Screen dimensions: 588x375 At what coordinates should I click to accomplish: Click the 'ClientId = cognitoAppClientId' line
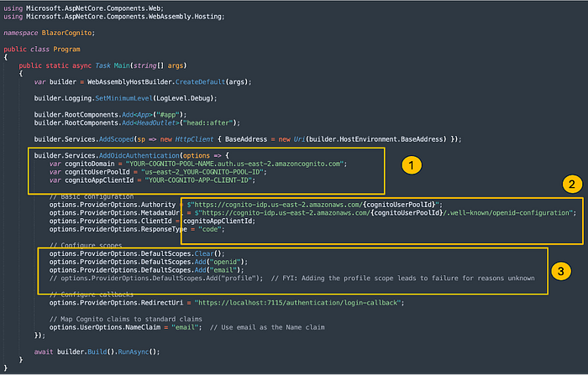pos(152,221)
